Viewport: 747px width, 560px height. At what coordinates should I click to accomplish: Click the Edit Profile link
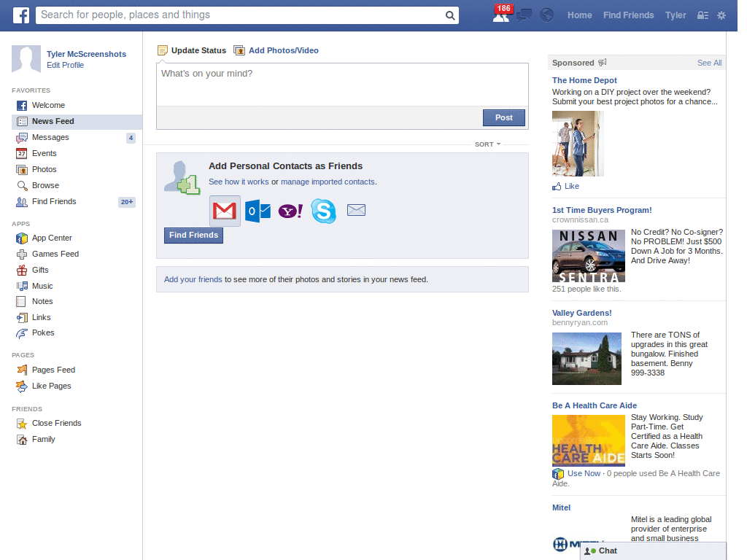point(65,65)
